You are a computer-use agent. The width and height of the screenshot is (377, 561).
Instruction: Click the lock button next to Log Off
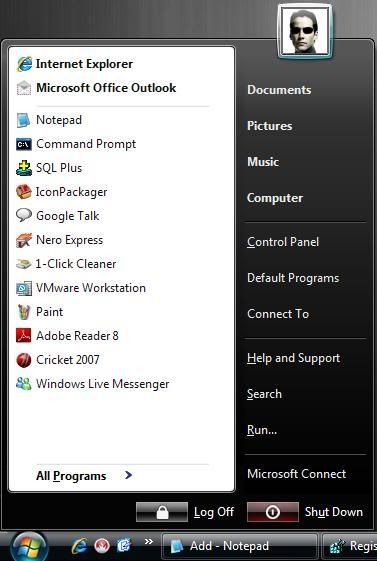pos(162,512)
